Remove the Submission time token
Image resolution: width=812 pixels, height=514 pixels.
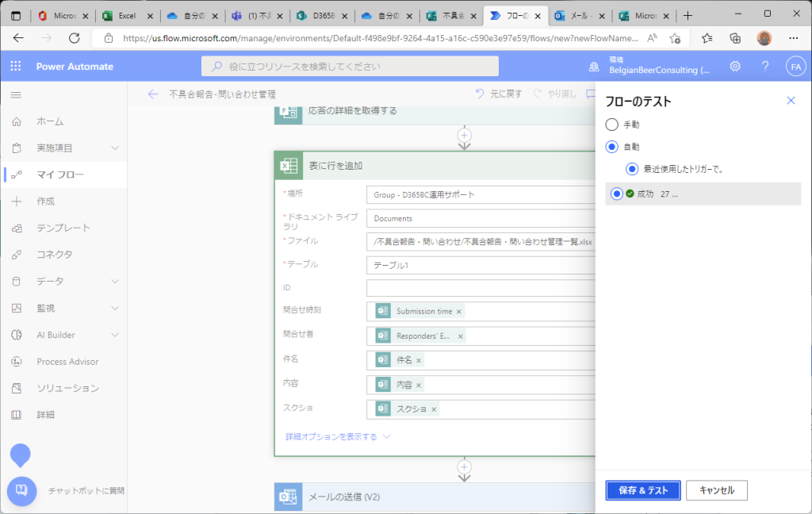459,312
